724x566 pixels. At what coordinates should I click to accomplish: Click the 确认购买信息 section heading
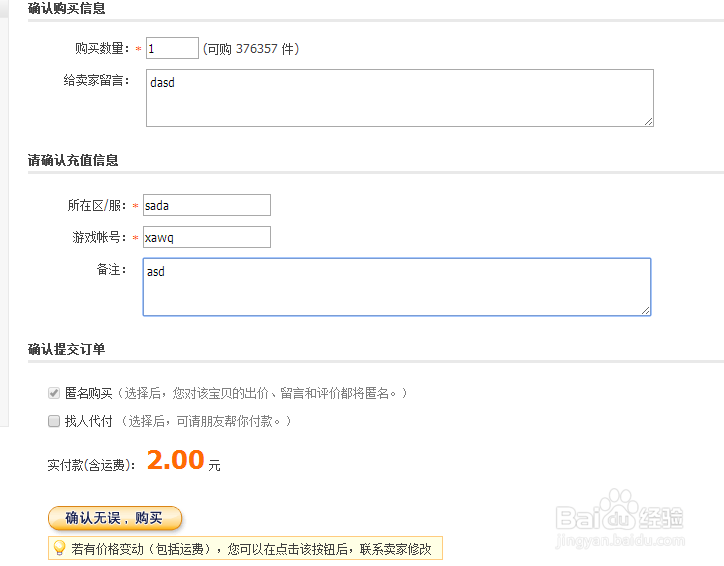(66, 9)
